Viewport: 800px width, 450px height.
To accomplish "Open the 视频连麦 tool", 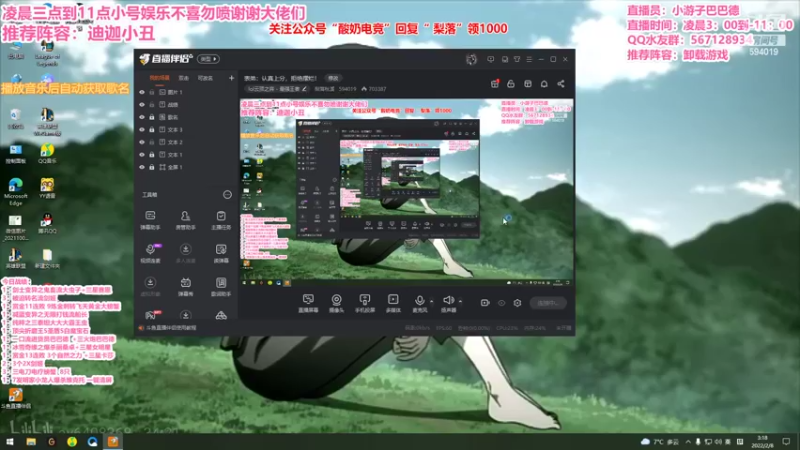I will click(x=150, y=253).
